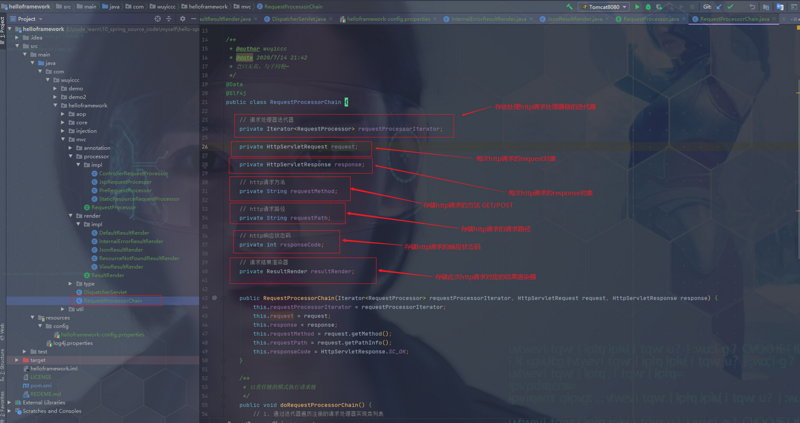
Task: Open JsonResultRender class in project tree
Action: pos(120,250)
